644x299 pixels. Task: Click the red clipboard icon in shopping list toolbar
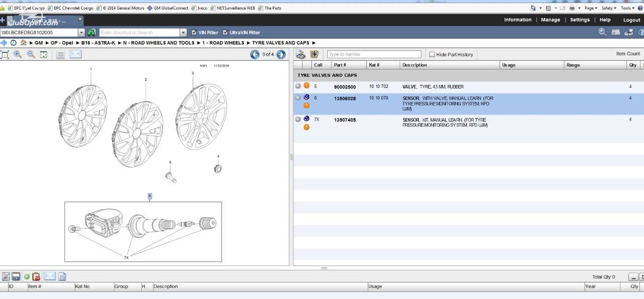[36, 276]
